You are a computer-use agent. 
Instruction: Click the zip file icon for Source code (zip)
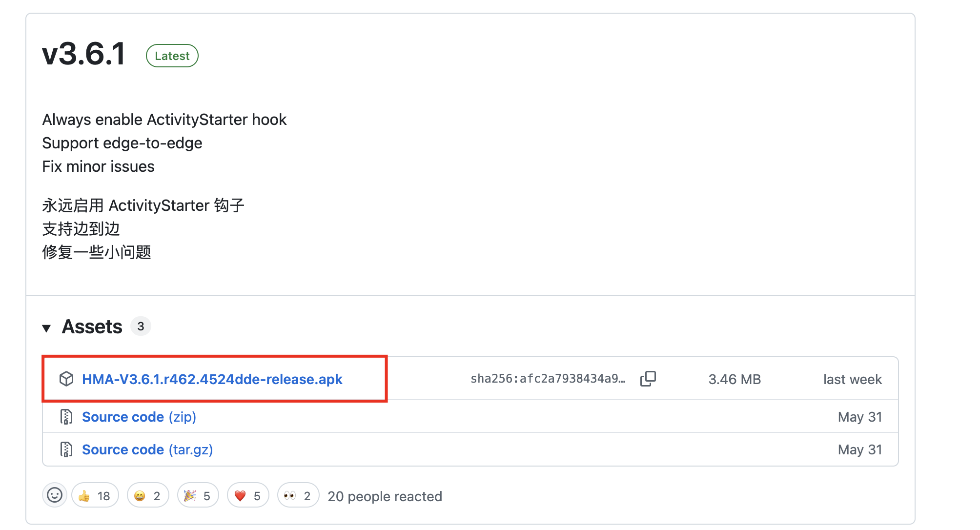click(66, 417)
